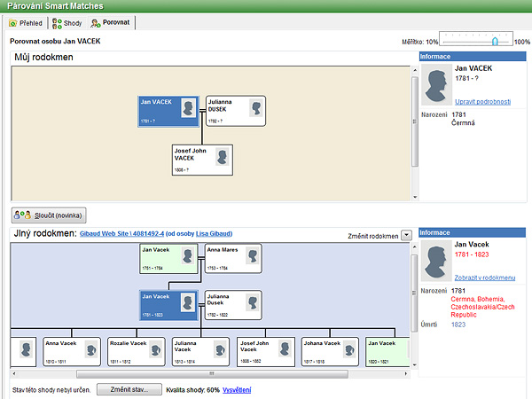
Task: Open the Přehled tab
Action: [x=26, y=23]
